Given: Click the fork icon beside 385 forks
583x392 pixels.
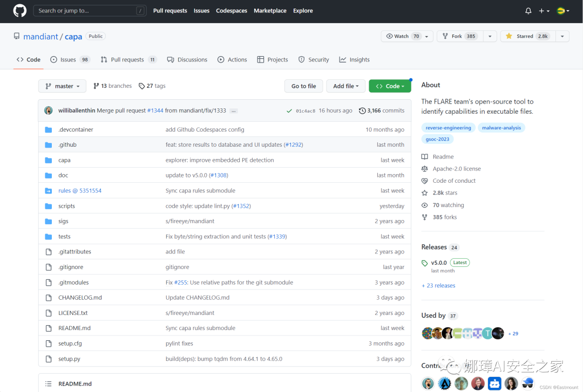Looking at the screenshot, I should pos(425,217).
